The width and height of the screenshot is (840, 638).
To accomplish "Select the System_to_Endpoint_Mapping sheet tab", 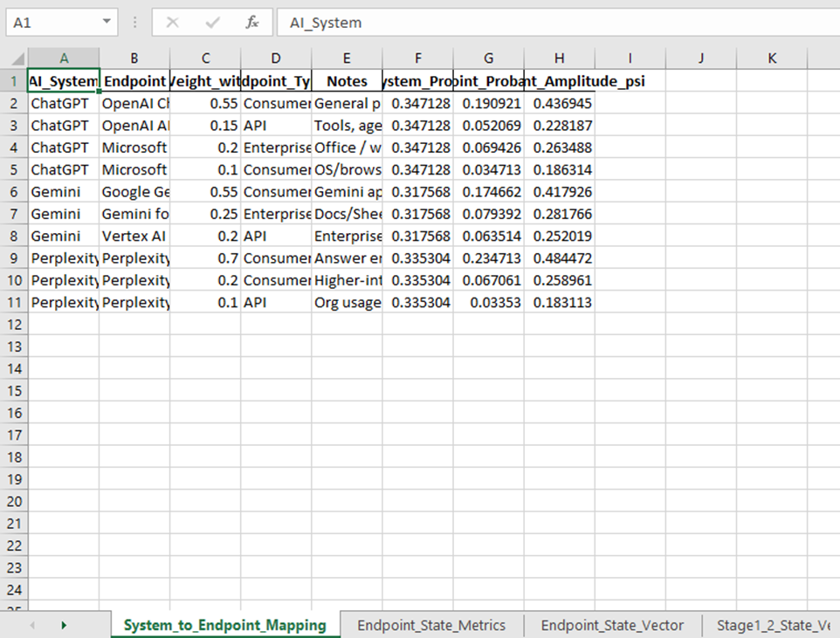I will click(225, 625).
